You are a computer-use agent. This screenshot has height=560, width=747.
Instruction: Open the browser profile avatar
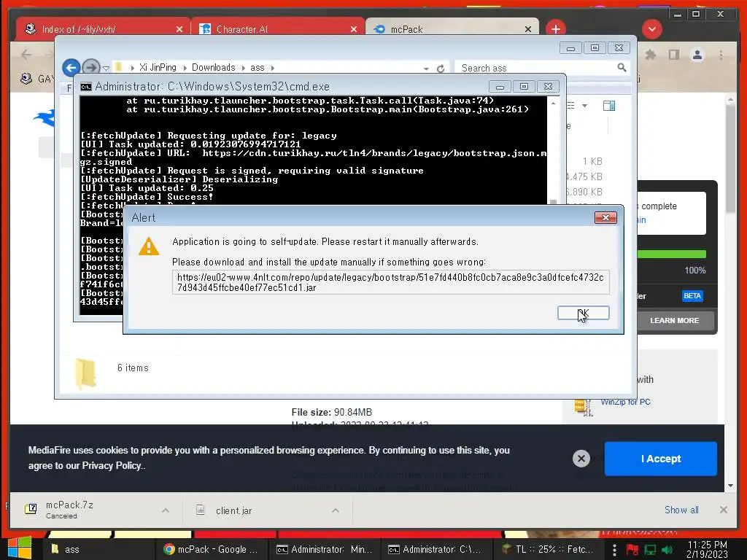697,55
